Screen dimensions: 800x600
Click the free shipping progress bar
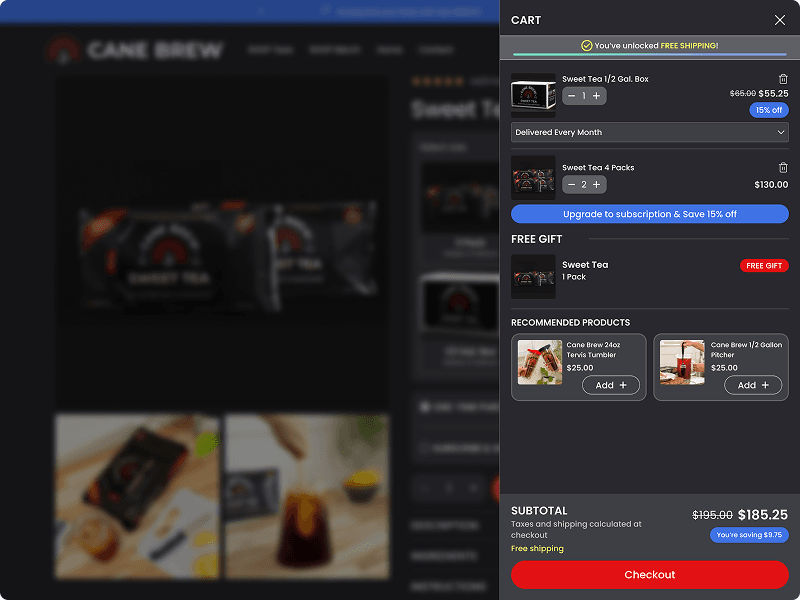click(x=649, y=54)
